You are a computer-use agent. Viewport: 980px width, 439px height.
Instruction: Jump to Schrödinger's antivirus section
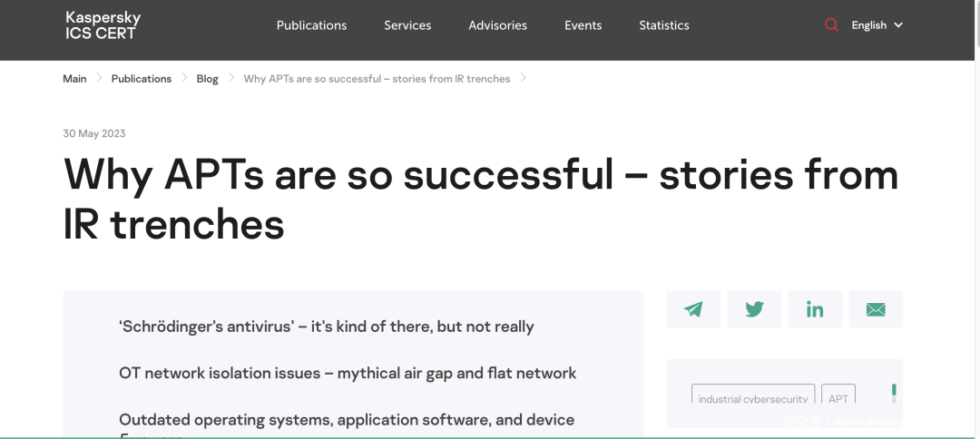326,327
